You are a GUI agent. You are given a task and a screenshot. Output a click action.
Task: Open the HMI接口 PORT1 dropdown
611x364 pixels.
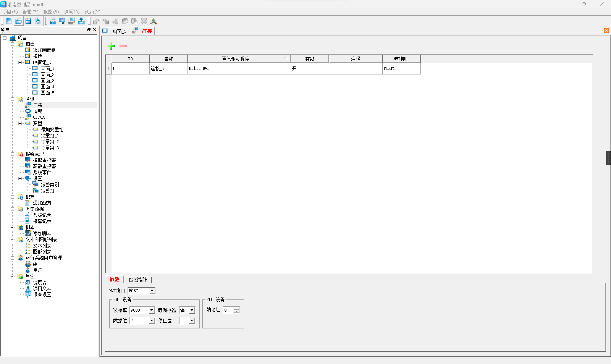click(x=152, y=291)
